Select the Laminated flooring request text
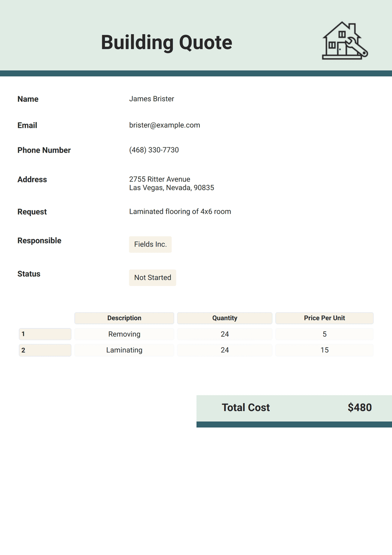 pyautogui.click(x=180, y=212)
